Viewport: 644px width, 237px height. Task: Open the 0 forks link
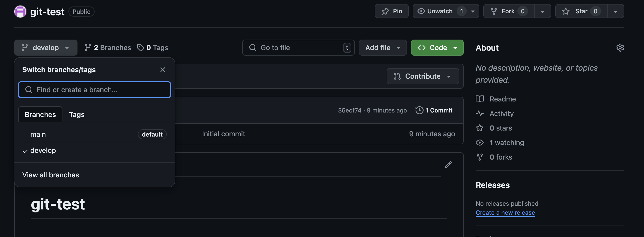pos(501,157)
